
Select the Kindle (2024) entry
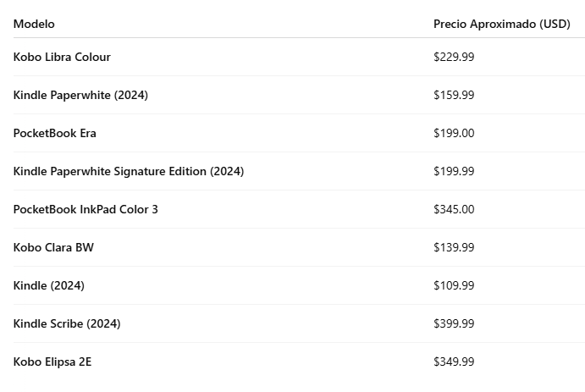[49, 285]
